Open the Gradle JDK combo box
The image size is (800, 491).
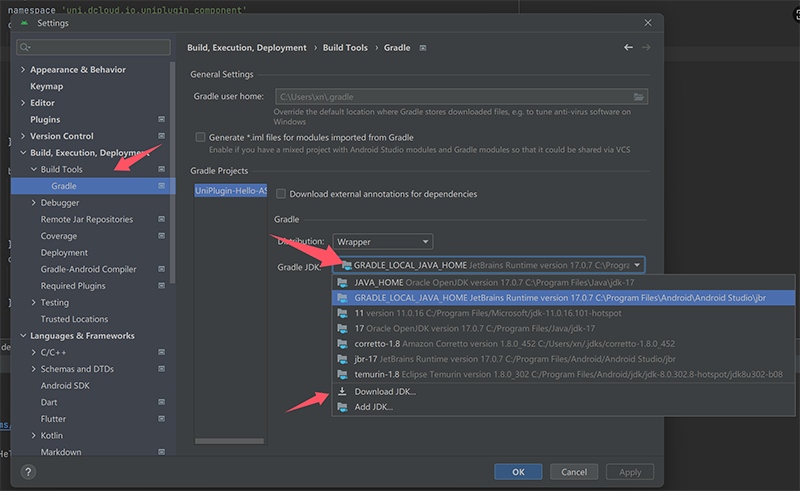click(489, 265)
